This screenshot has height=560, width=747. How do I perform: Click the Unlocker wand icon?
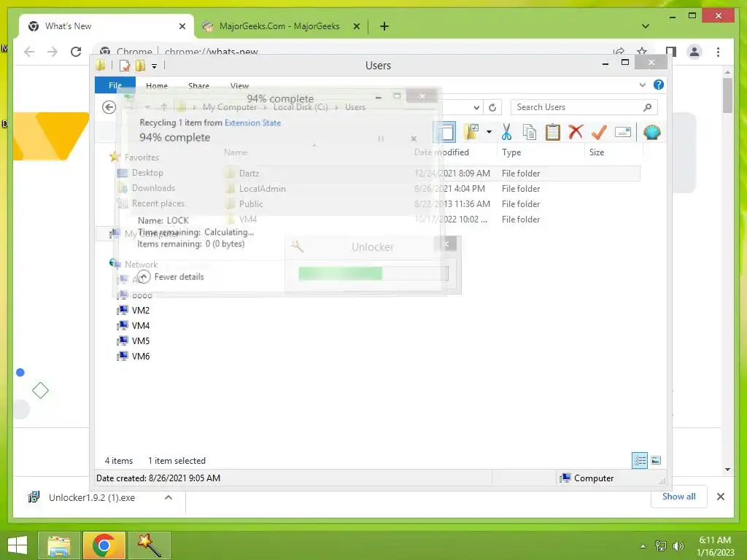[298, 246]
